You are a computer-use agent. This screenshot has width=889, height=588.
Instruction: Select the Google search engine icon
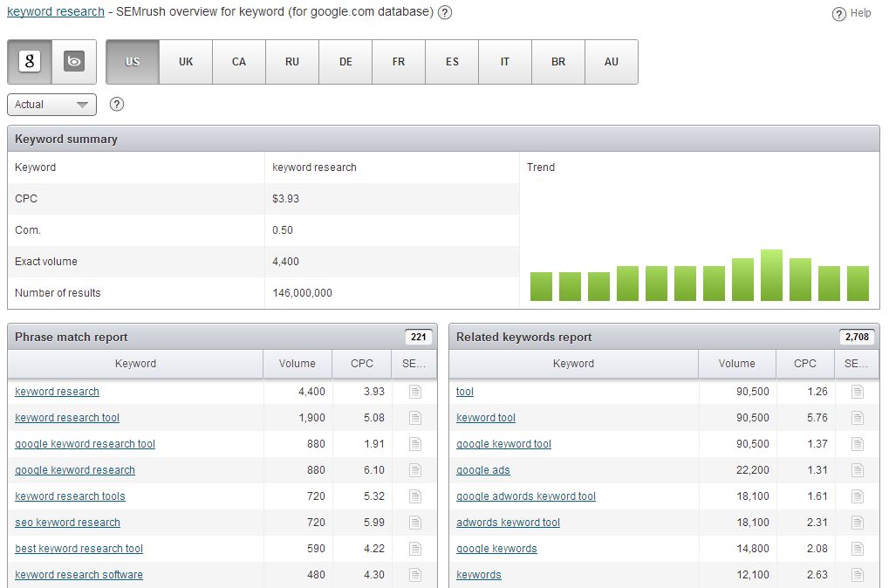point(31,62)
